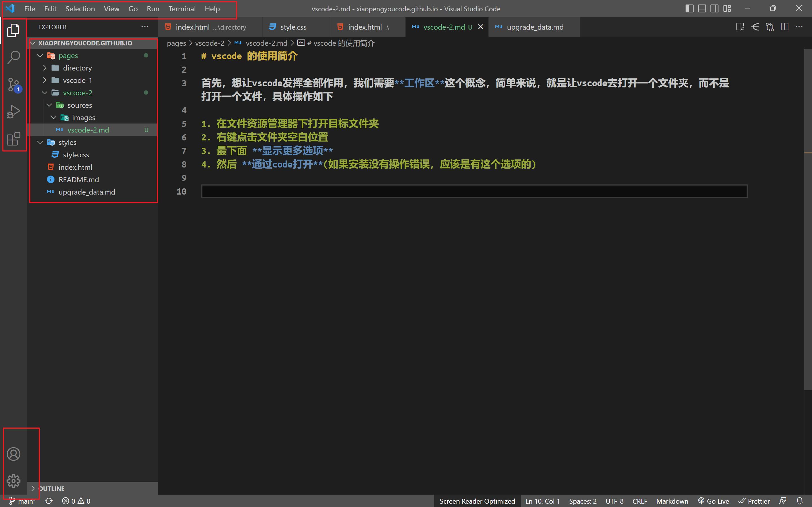812x507 pixels.
Task: Click the VS Code logo icon
Action: click(10, 8)
